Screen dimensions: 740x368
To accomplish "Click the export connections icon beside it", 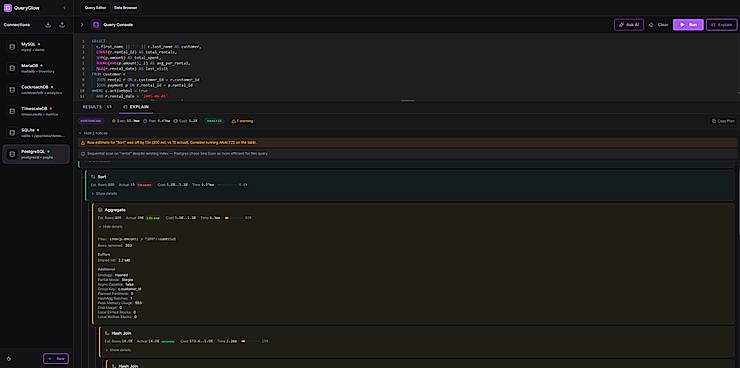I will pos(62,25).
